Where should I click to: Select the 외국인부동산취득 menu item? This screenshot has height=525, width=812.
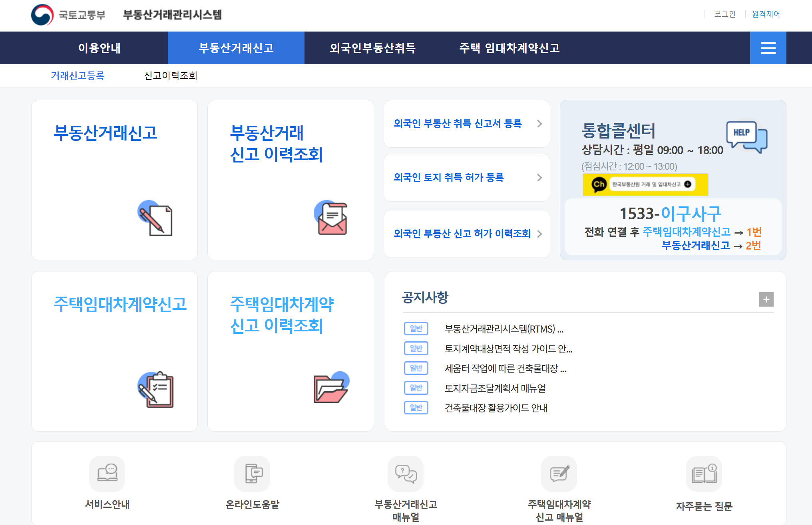point(372,48)
